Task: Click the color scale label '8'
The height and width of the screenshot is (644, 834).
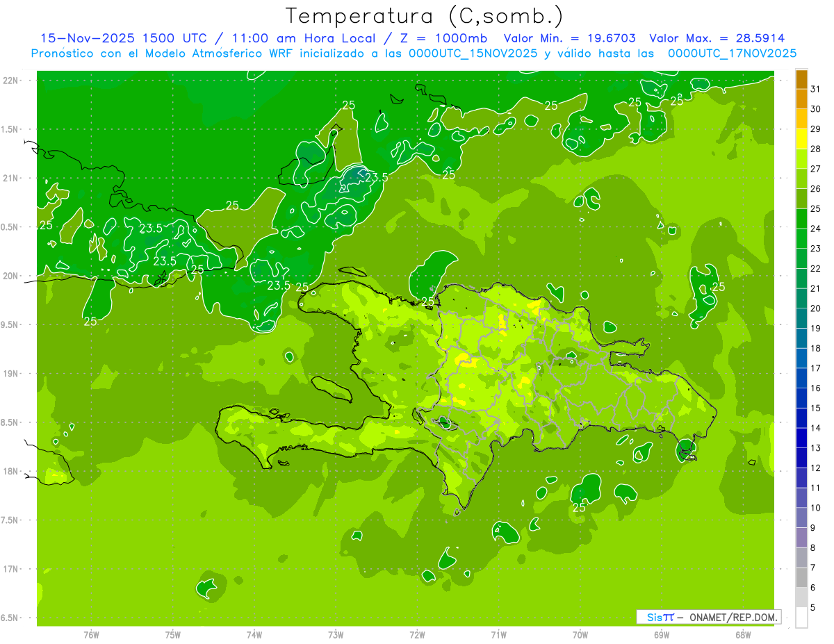Action: coord(813,548)
